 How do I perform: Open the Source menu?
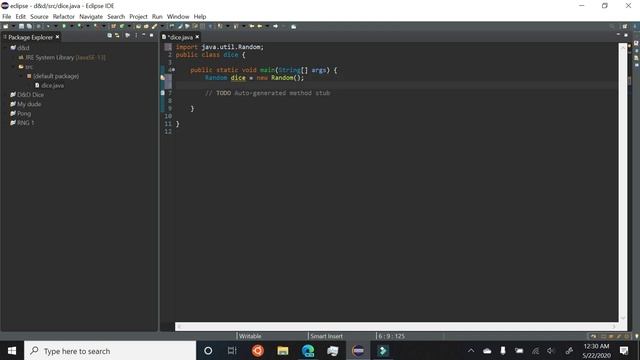coord(39,17)
